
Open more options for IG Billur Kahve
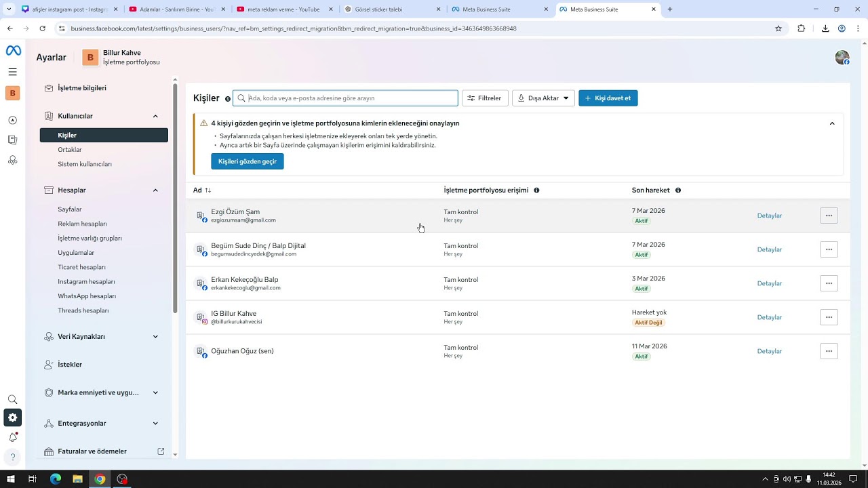pyautogui.click(x=829, y=317)
